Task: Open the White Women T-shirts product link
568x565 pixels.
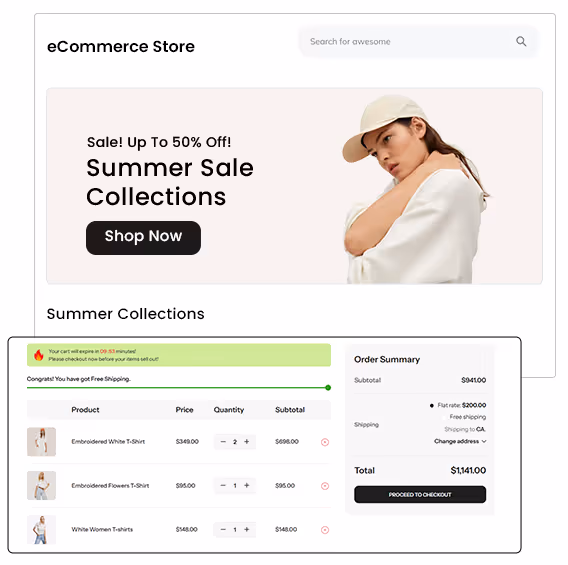Action: pyautogui.click(x=102, y=530)
